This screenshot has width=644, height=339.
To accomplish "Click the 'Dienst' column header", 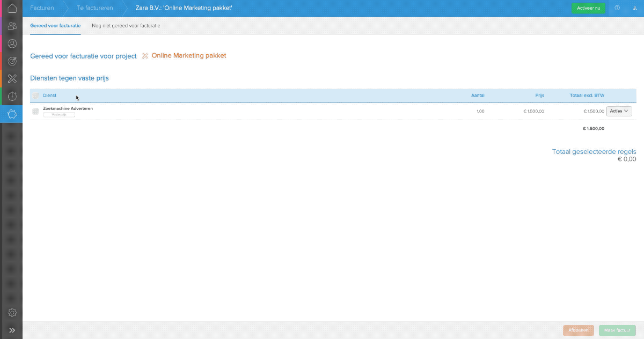I will point(49,95).
